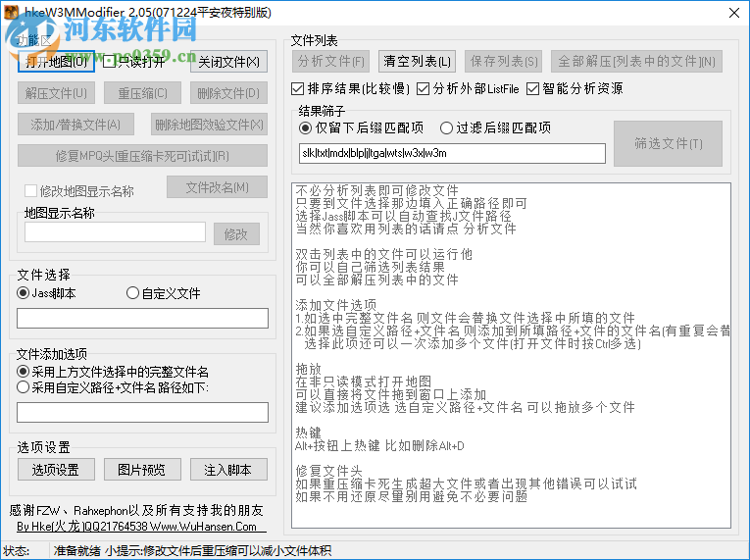This screenshot has width=750, height=560.
Task: Select the Jass脚本 radio button
Action: 46,293
